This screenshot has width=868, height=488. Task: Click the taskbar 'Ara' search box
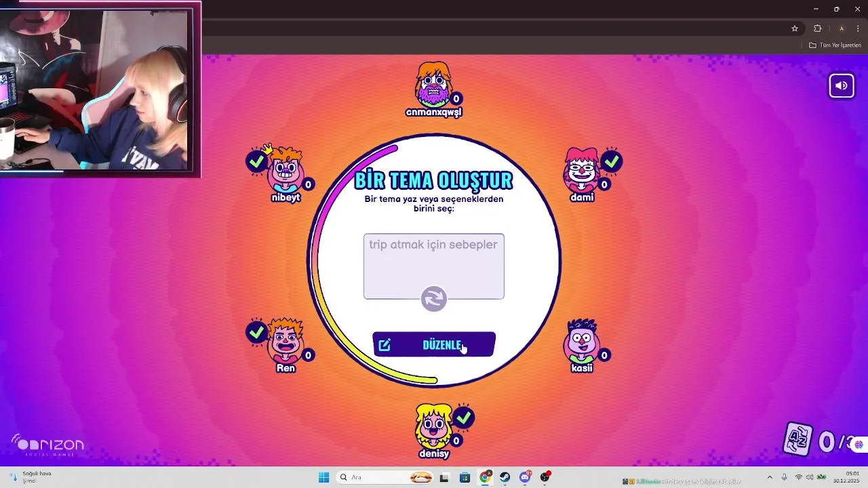[x=385, y=477]
